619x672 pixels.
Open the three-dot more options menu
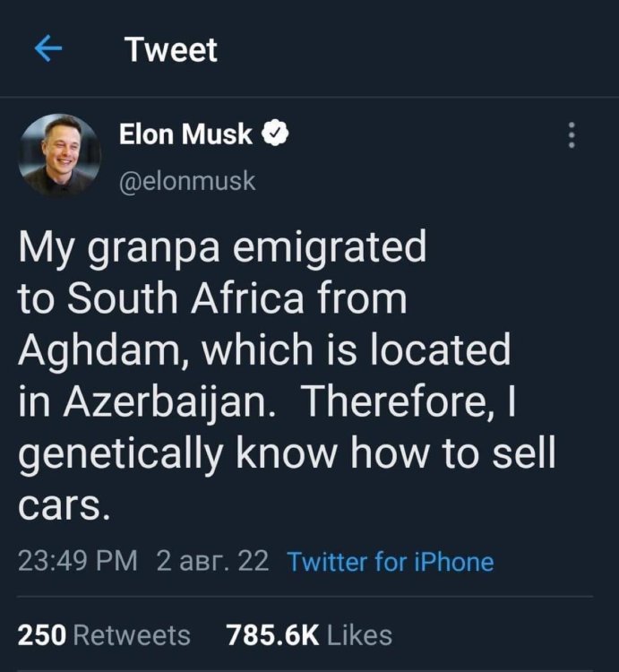pos(572,136)
